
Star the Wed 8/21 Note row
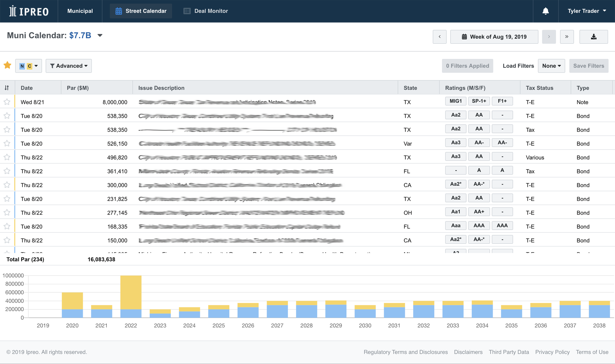(7, 102)
